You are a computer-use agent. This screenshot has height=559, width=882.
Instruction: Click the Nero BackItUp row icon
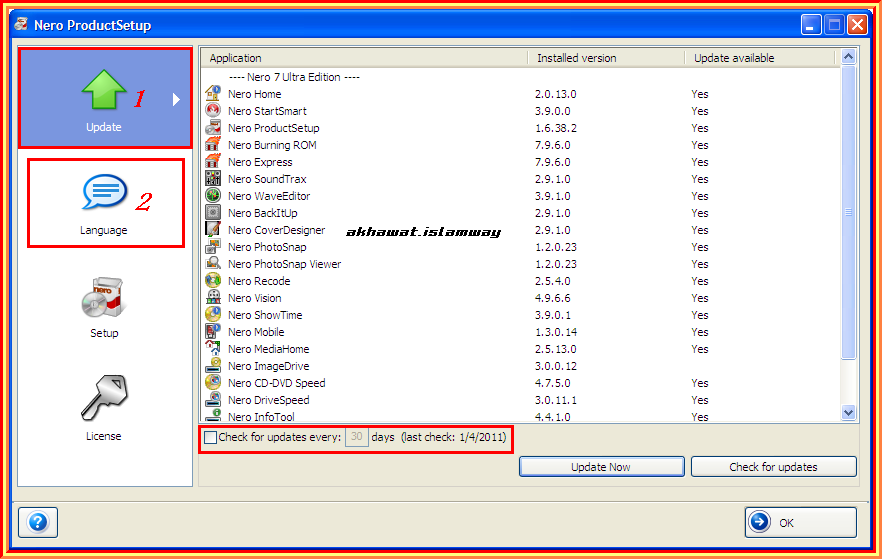coord(213,212)
